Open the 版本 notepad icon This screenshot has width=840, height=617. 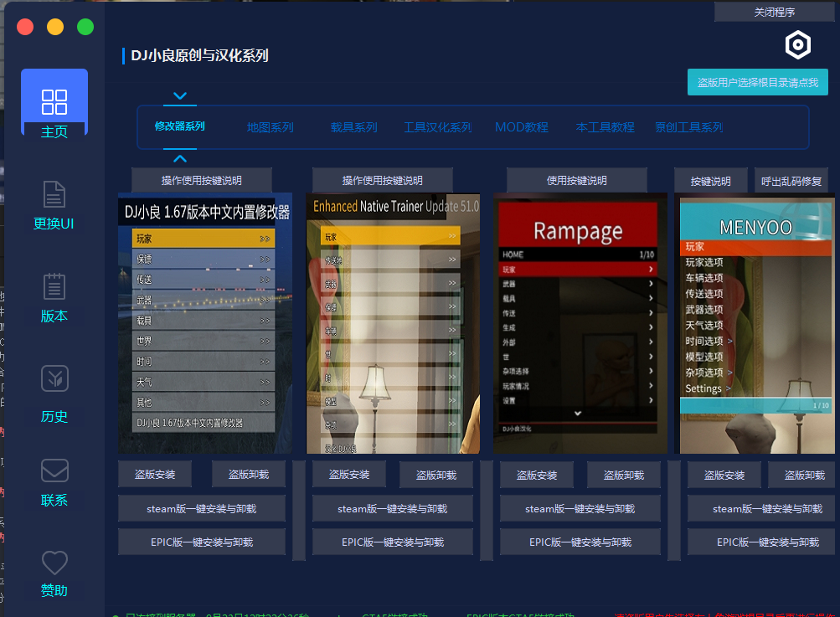pyautogui.click(x=54, y=286)
